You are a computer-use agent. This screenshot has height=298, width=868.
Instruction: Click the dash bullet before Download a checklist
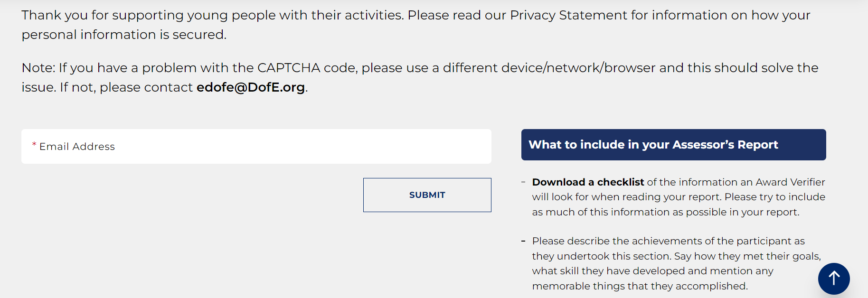[x=523, y=182]
